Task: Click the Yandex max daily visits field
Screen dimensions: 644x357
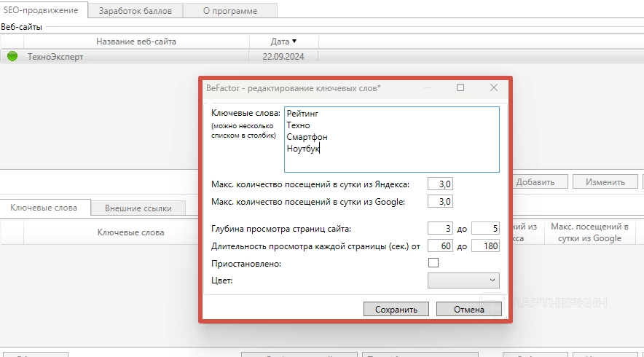Action: coord(441,184)
